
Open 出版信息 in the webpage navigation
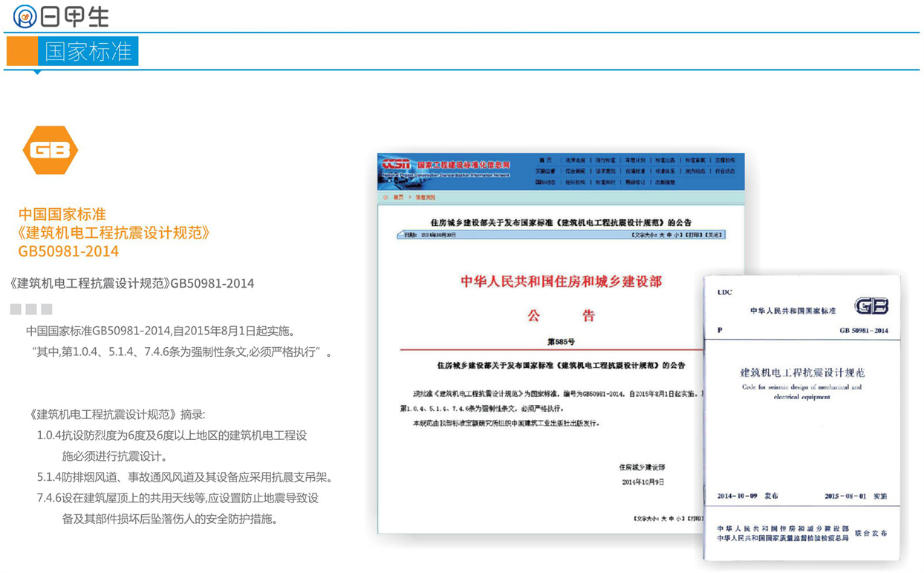click(x=665, y=182)
